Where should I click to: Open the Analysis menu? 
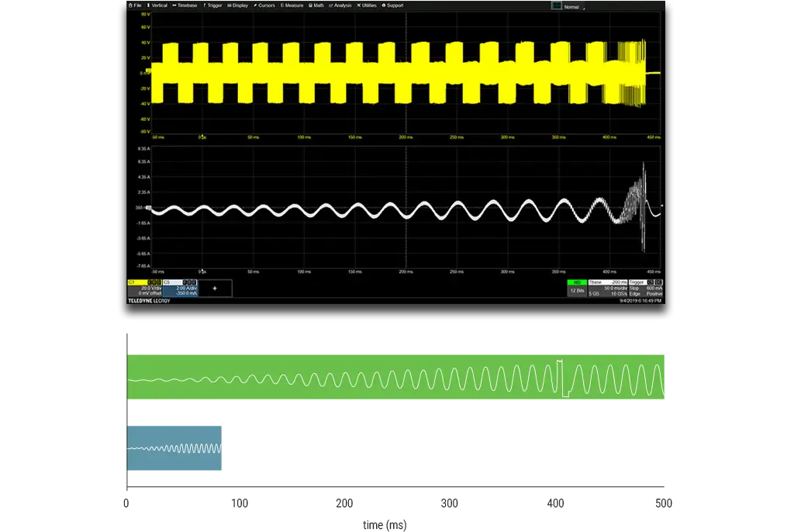tap(340, 5)
